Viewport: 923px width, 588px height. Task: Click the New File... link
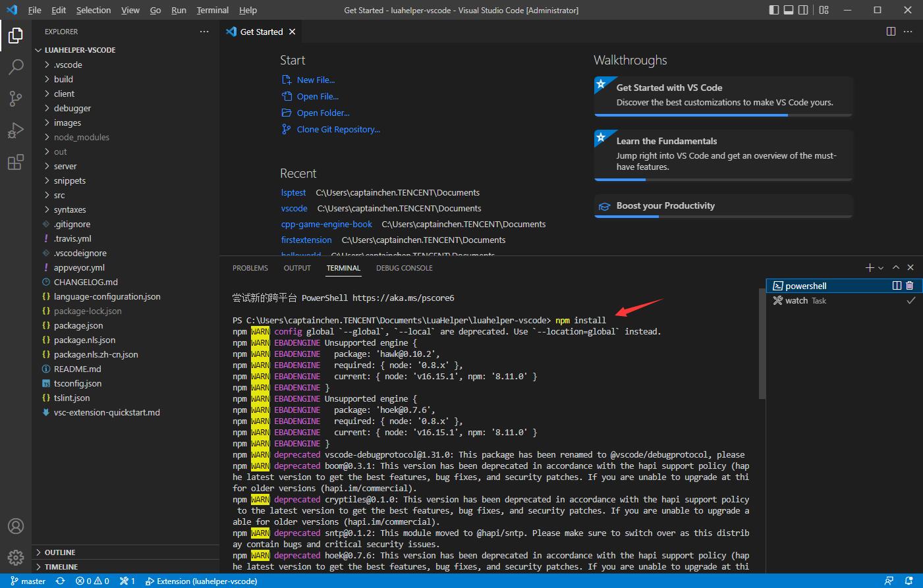point(316,80)
